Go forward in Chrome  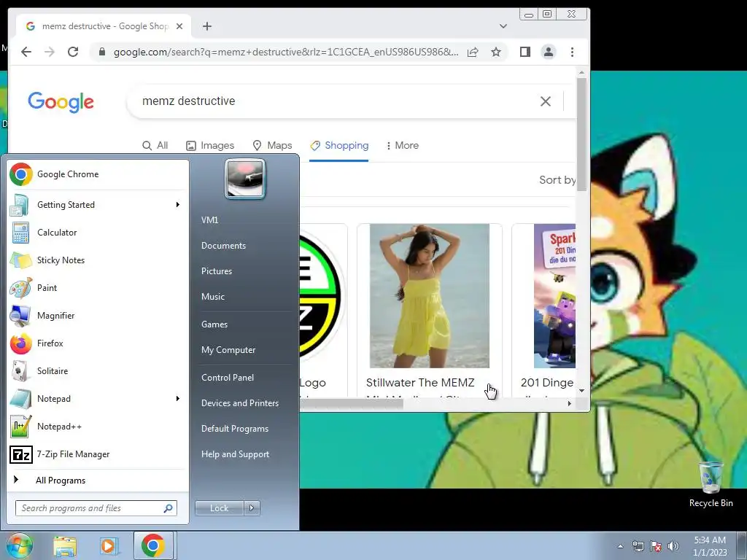click(50, 52)
